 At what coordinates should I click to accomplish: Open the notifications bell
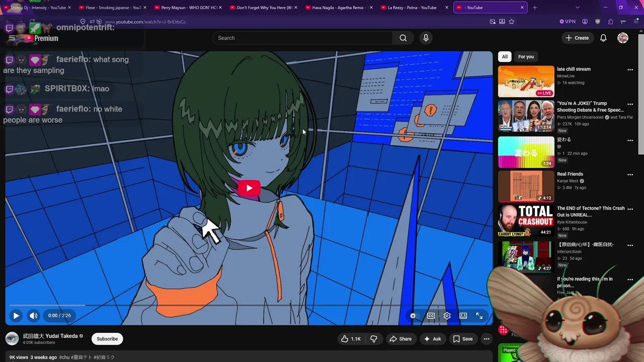tap(603, 38)
